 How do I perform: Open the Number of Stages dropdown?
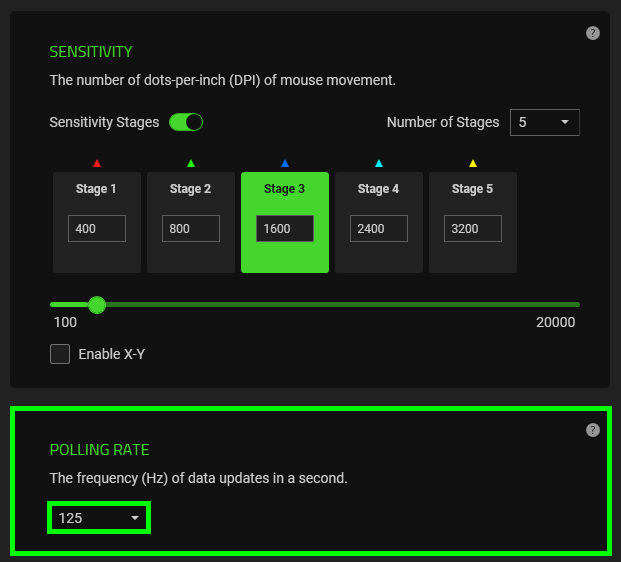point(544,122)
